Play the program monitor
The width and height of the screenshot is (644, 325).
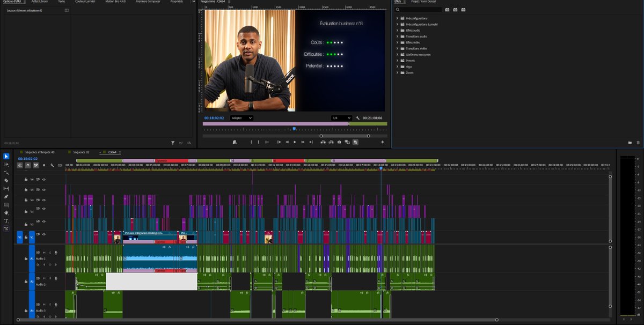point(295,142)
